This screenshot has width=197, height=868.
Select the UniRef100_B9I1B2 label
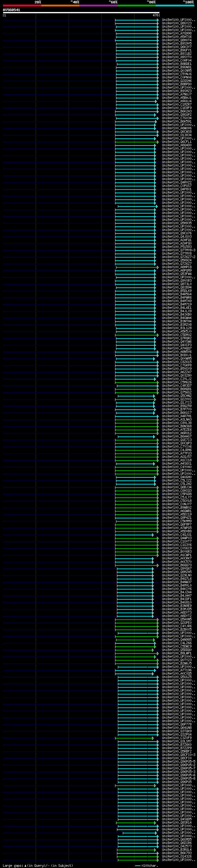[x=177, y=54]
